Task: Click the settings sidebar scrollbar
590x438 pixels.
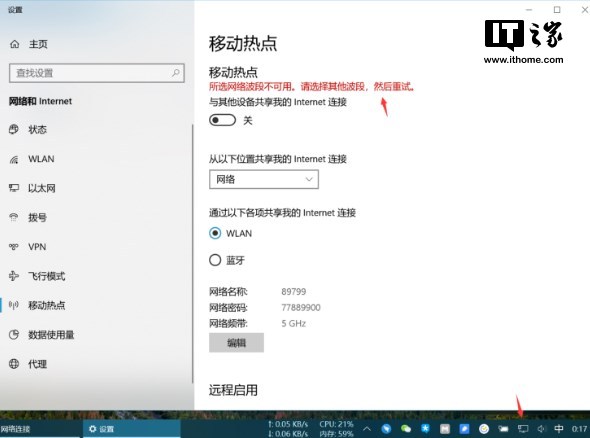Action: (193, 254)
